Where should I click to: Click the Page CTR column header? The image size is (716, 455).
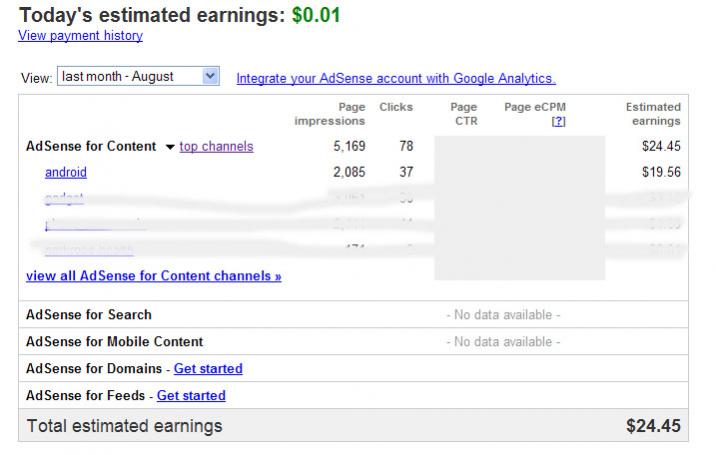tap(464, 114)
